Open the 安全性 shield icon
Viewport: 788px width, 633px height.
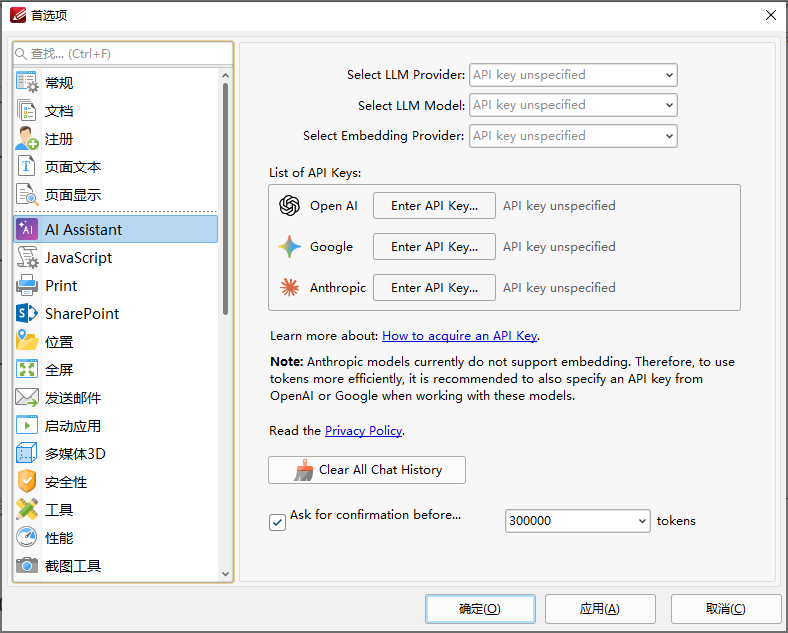click(x=27, y=481)
